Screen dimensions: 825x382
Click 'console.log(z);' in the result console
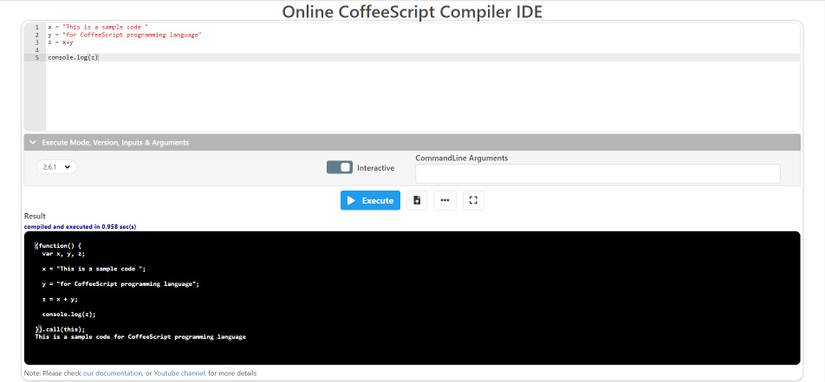point(69,315)
